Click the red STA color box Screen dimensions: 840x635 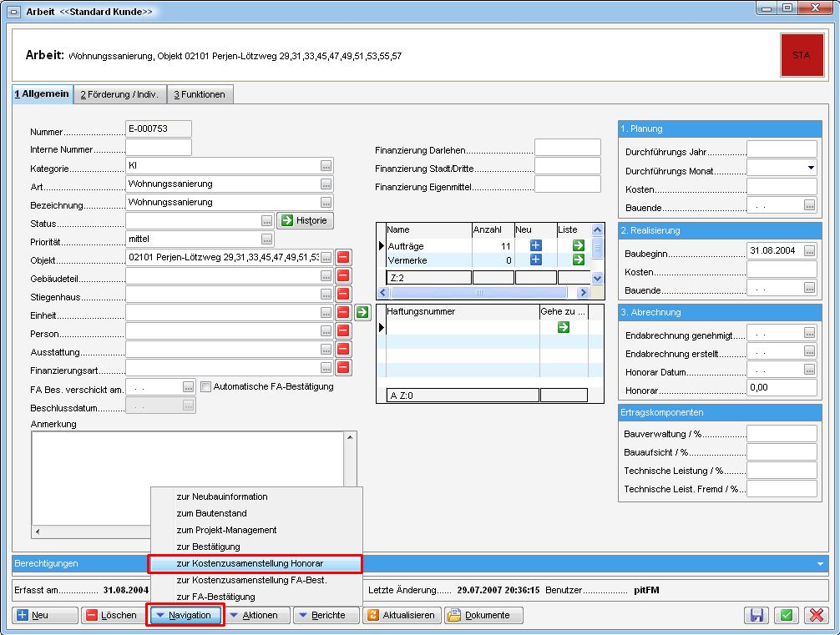point(801,54)
